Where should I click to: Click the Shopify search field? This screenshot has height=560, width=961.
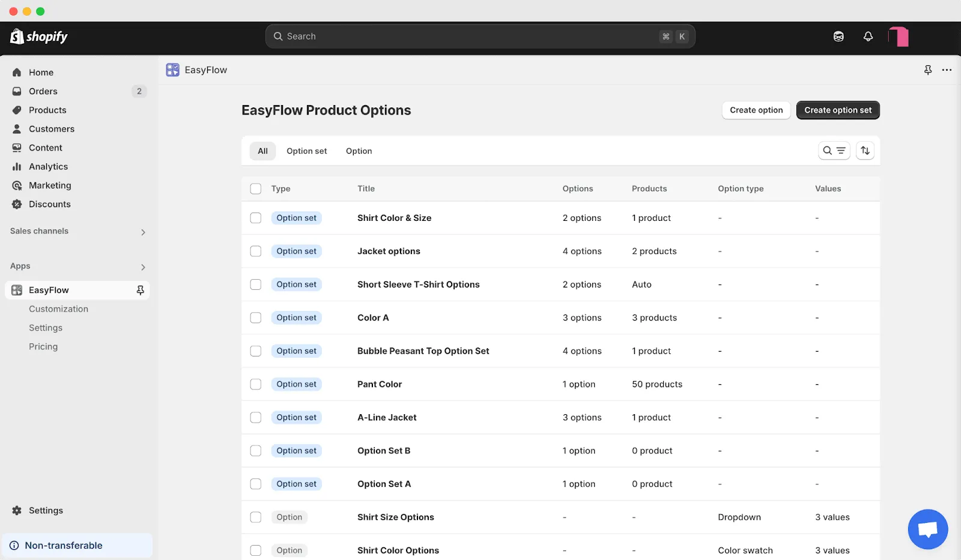[480, 37]
